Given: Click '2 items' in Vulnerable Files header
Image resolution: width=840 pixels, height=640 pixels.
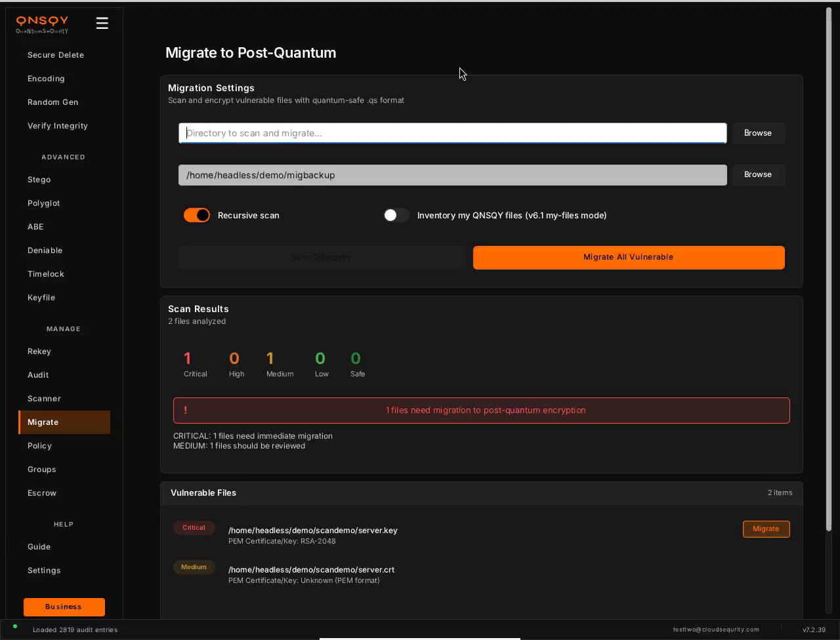Looking at the screenshot, I should (x=780, y=492).
